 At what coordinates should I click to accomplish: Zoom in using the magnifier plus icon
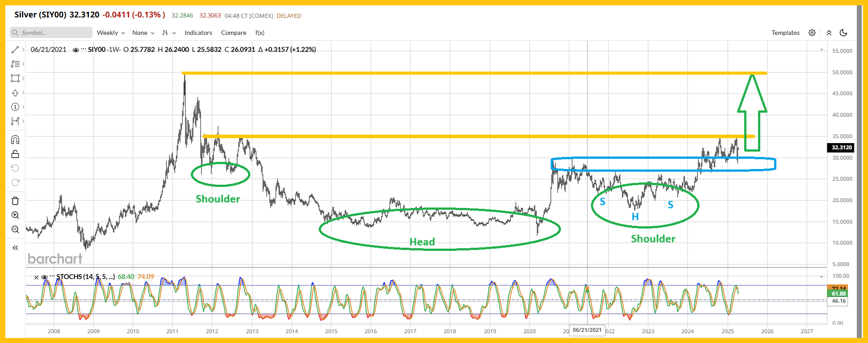pos(15,215)
